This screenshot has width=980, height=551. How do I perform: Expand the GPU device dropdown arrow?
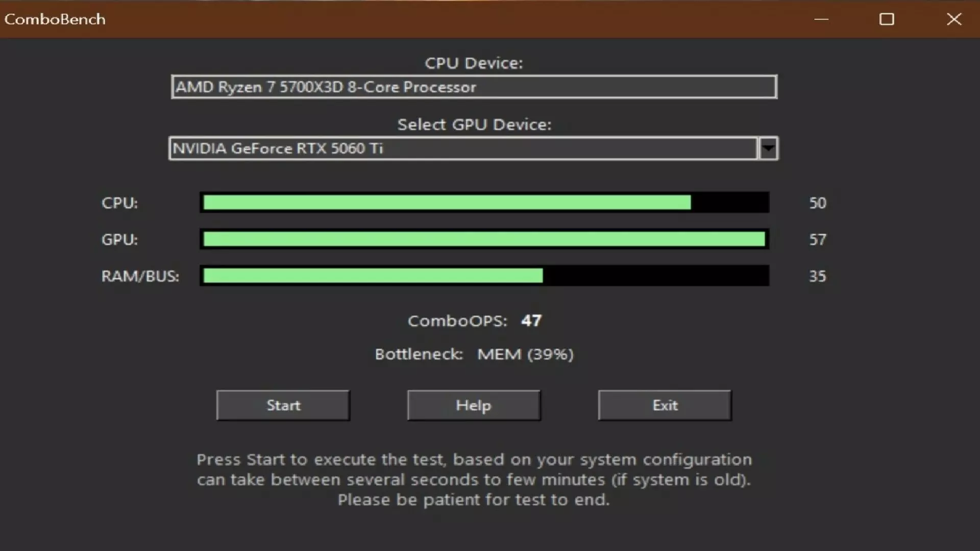768,148
